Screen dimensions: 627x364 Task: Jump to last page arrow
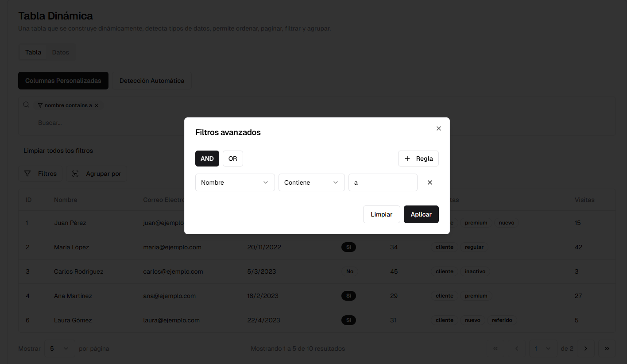607,349
